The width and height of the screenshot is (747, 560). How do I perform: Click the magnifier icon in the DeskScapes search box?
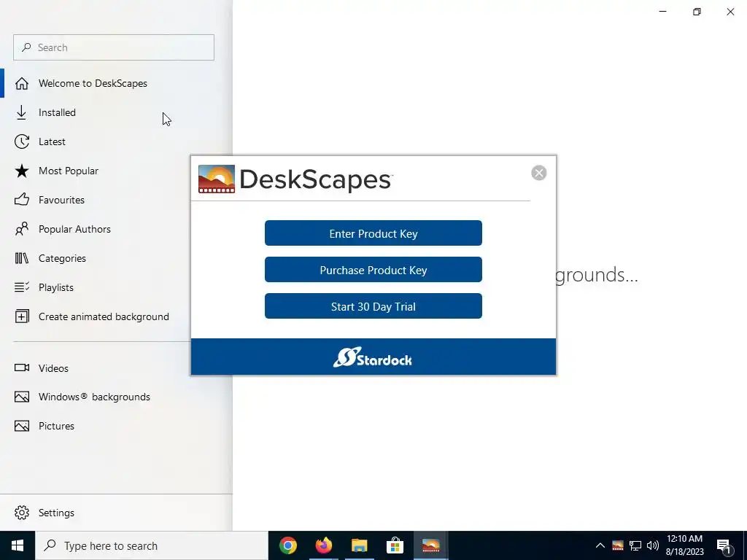point(26,47)
